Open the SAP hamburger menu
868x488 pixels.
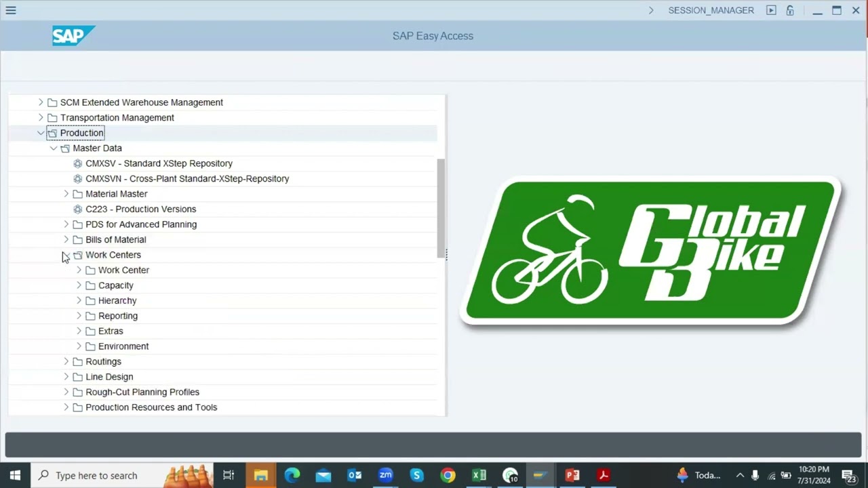point(11,10)
